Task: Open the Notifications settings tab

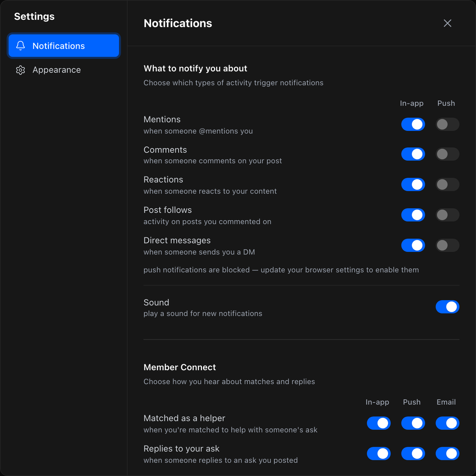Action: coord(64,46)
